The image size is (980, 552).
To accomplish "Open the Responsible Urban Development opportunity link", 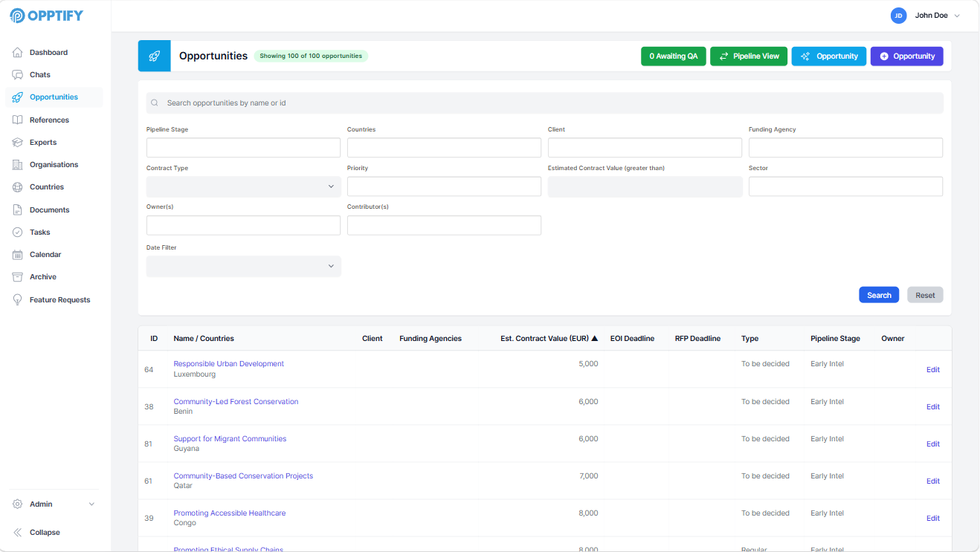I will coord(228,364).
